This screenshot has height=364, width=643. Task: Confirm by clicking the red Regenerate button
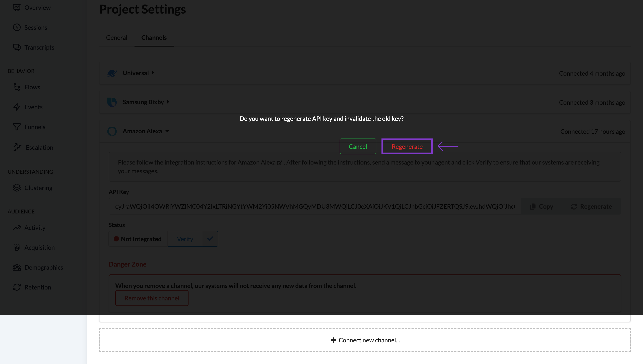point(407,147)
